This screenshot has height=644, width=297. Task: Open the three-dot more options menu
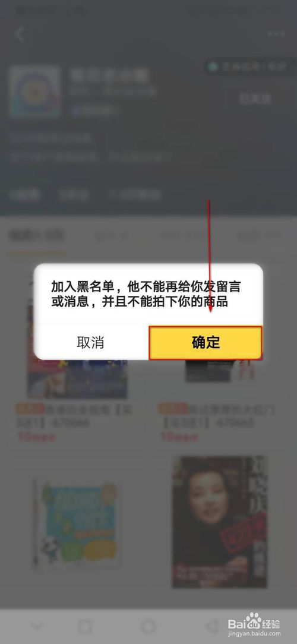point(276,34)
